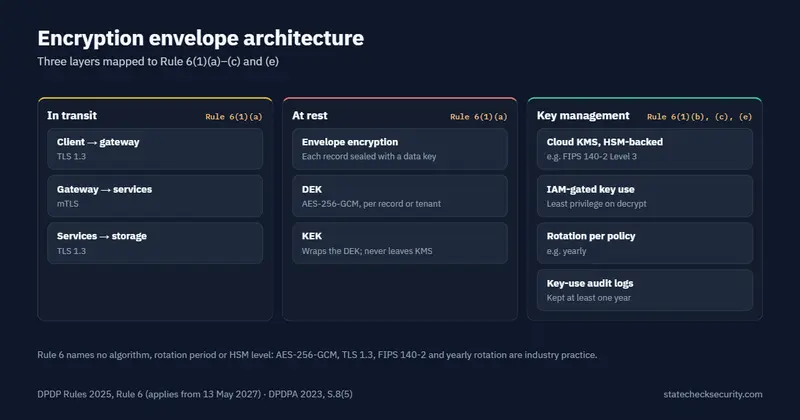Click the 'Key management' column heading

click(x=583, y=115)
